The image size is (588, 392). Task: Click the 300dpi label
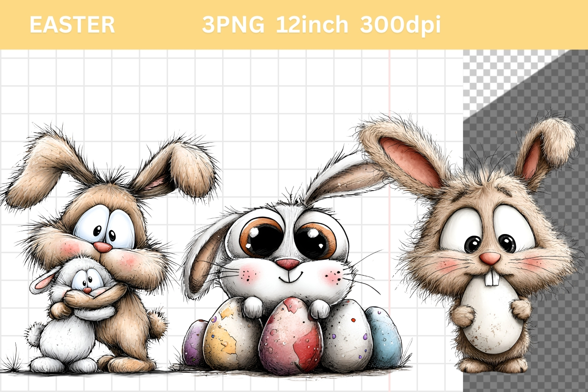(400, 25)
